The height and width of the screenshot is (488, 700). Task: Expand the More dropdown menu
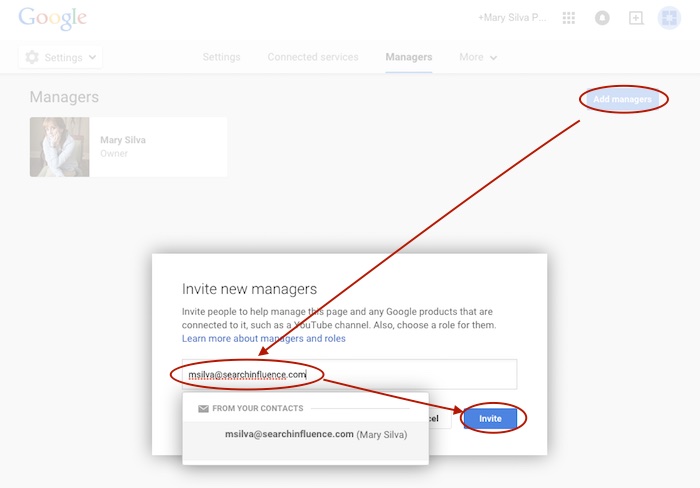[x=478, y=57]
